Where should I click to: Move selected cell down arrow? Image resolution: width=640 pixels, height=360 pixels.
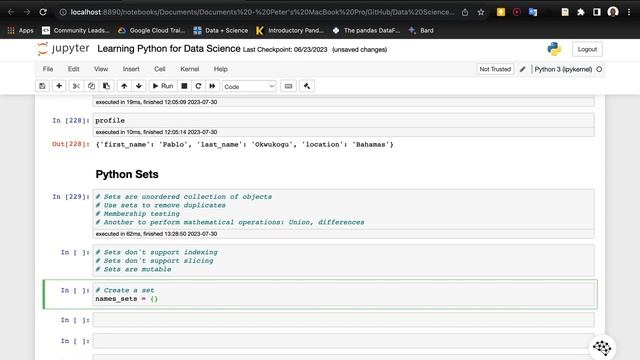(x=139, y=86)
